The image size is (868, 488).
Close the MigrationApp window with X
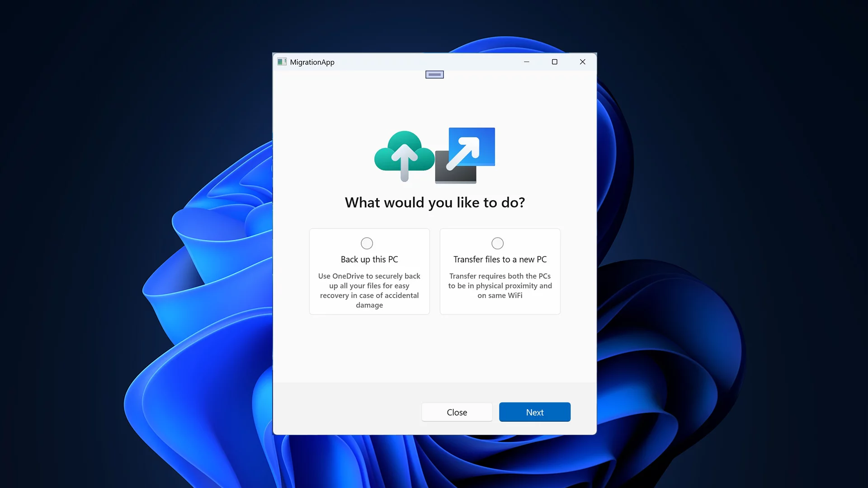(x=583, y=62)
